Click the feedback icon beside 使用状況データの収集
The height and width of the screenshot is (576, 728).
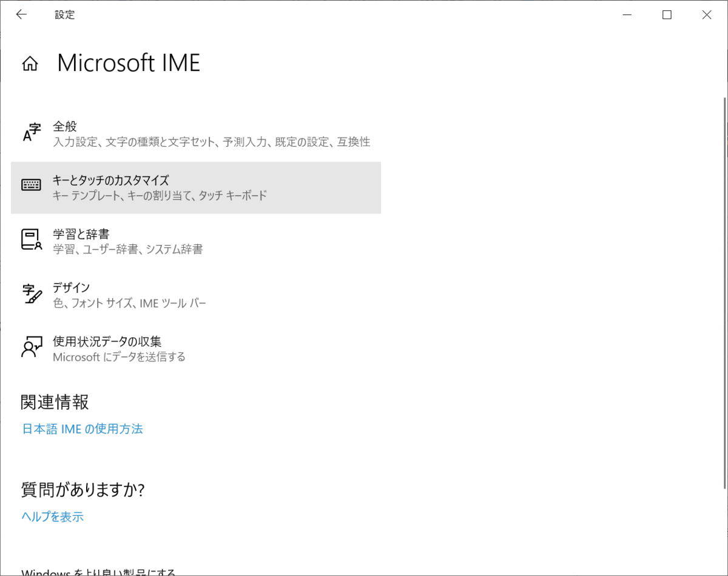pyautogui.click(x=32, y=347)
